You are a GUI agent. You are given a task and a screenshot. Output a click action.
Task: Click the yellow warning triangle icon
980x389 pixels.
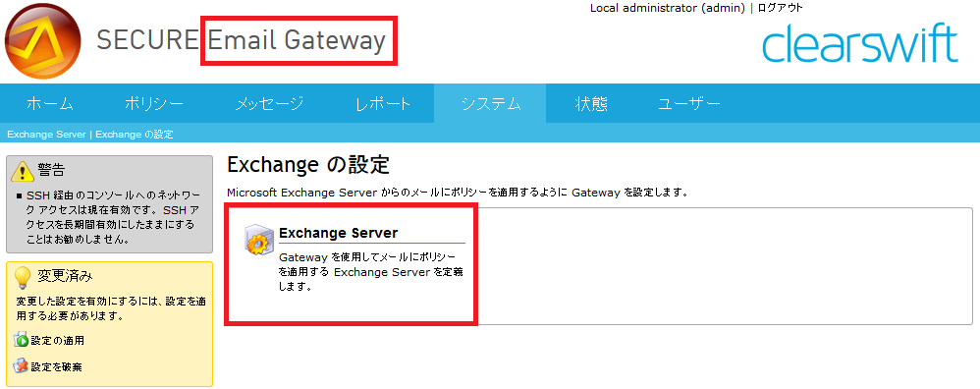point(24,170)
